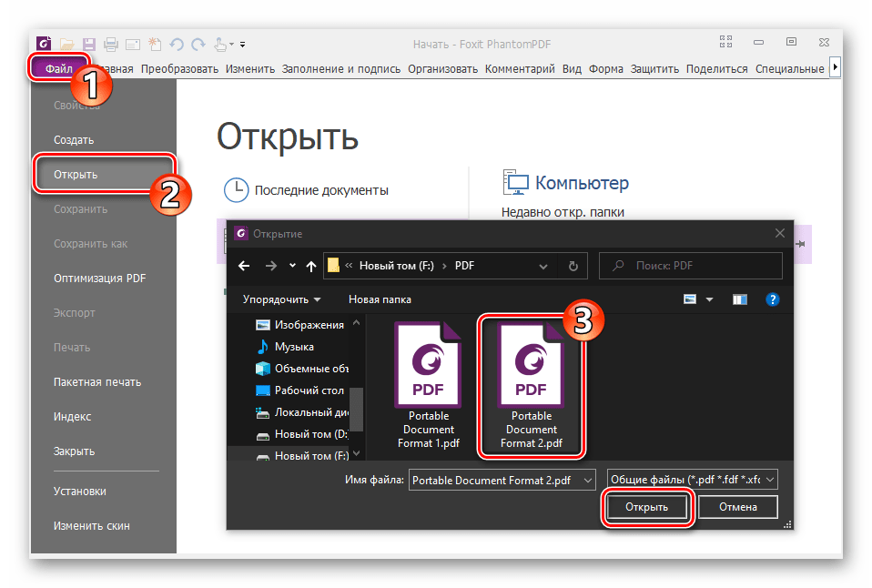872x588 pixels.
Task: Select Открыть in the left file menu
Action: [x=76, y=174]
